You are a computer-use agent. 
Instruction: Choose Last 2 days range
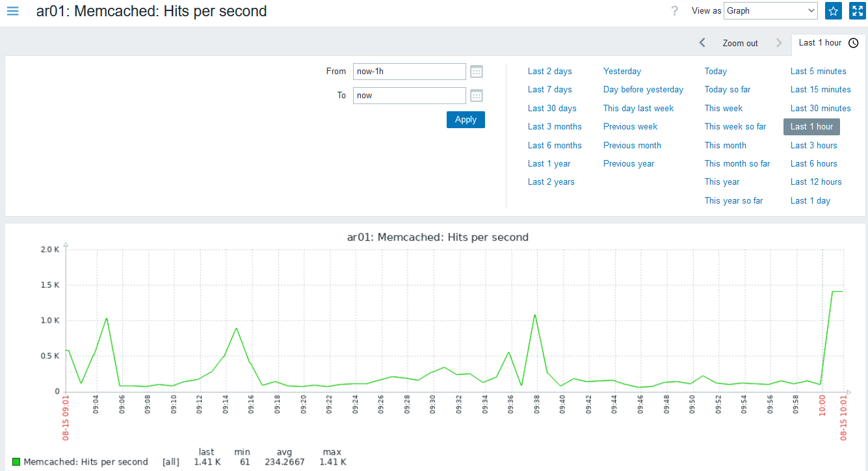550,72
